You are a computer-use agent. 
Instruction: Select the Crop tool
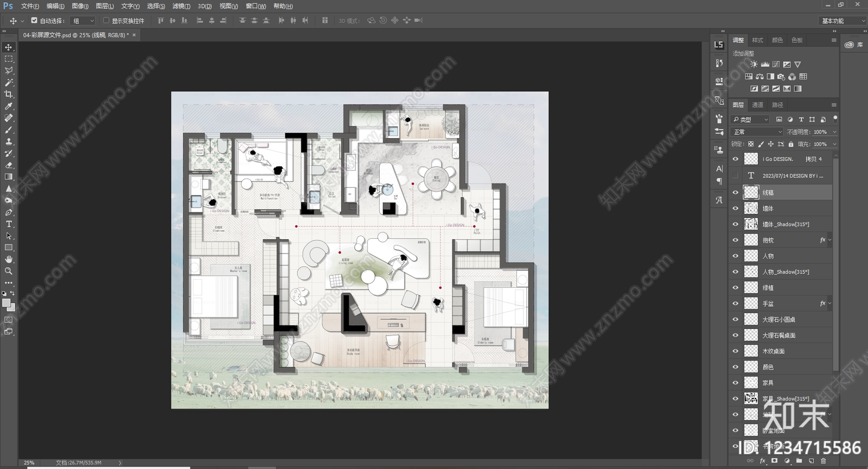click(9, 94)
